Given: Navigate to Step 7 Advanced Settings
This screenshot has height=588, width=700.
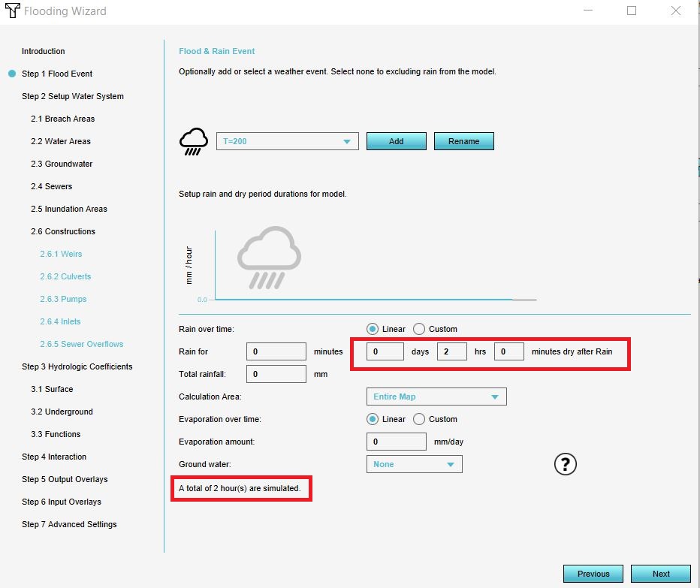Looking at the screenshot, I should click(x=69, y=524).
